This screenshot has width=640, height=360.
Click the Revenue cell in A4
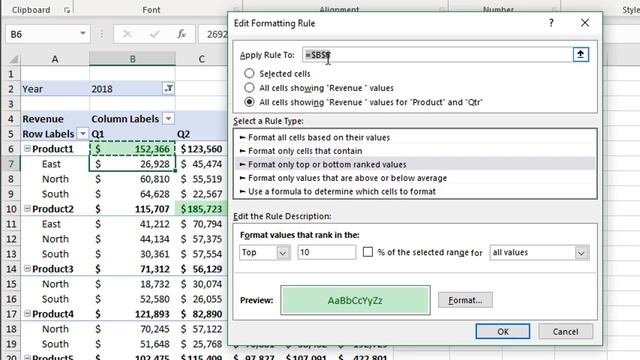[55, 119]
